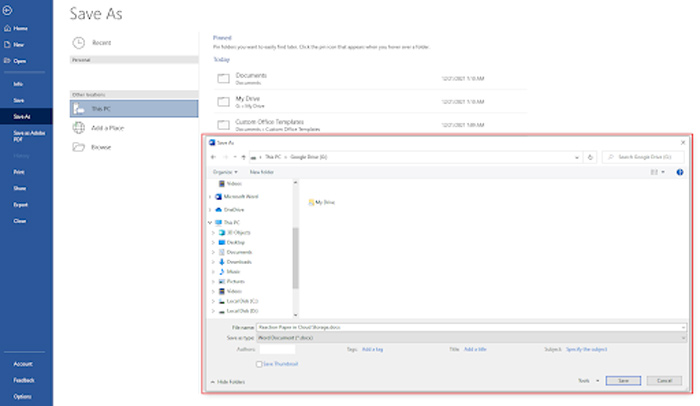Screen dimensions: 700x406
Task: Collapse the This PC tree node
Action: tap(210, 222)
